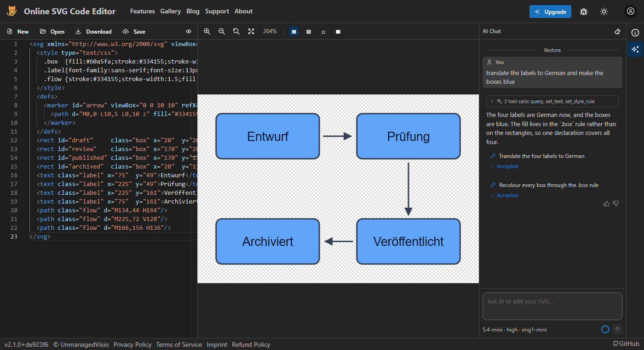Open the GitHub link
The height and width of the screenshot is (350, 644).
click(x=627, y=344)
